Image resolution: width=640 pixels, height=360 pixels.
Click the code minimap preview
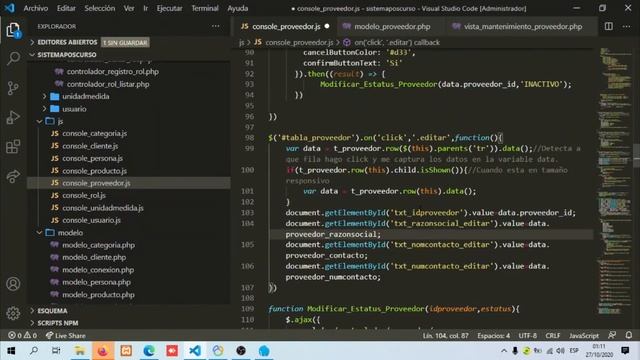616,180
